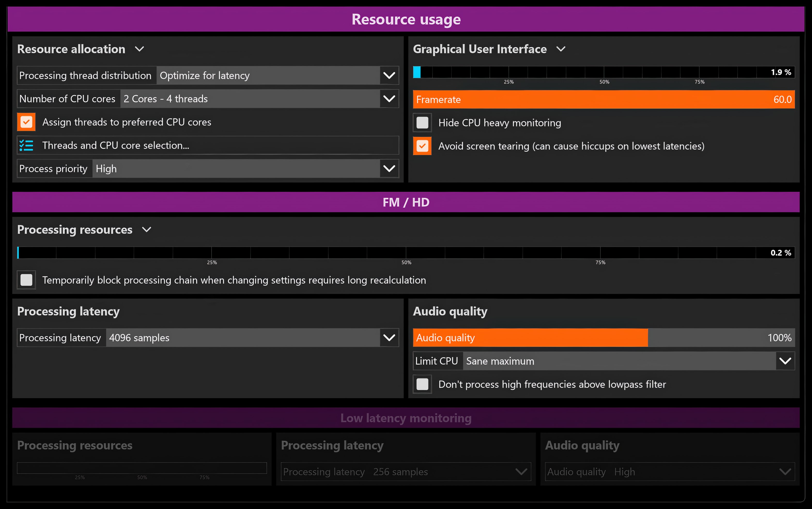Uncheck Assign threads to preferred CPU cores

[x=26, y=122]
